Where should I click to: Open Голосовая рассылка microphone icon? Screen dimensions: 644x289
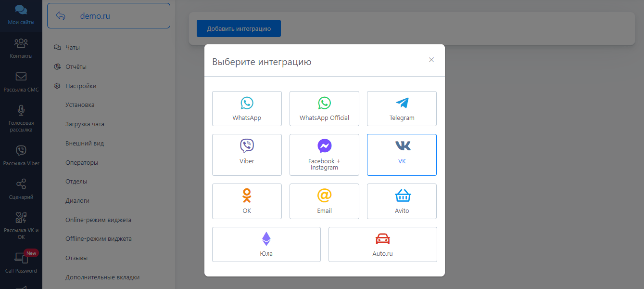(21, 110)
